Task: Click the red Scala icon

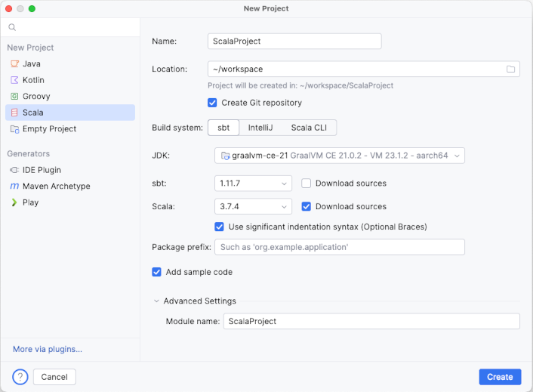Action: (x=14, y=113)
